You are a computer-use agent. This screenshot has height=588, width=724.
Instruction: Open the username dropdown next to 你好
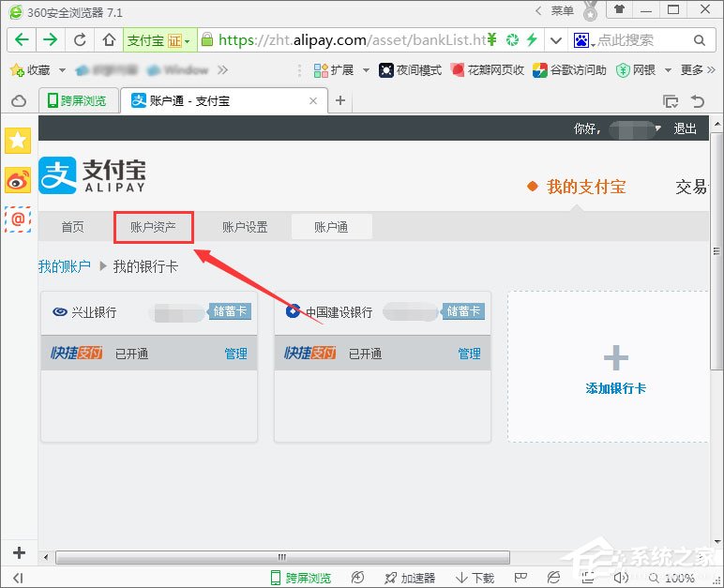point(658,128)
